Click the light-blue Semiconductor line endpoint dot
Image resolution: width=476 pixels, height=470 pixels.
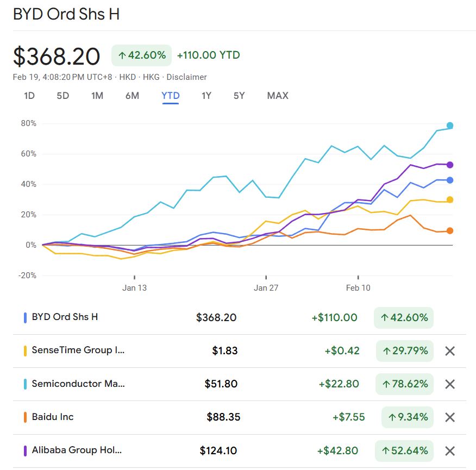point(450,126)
